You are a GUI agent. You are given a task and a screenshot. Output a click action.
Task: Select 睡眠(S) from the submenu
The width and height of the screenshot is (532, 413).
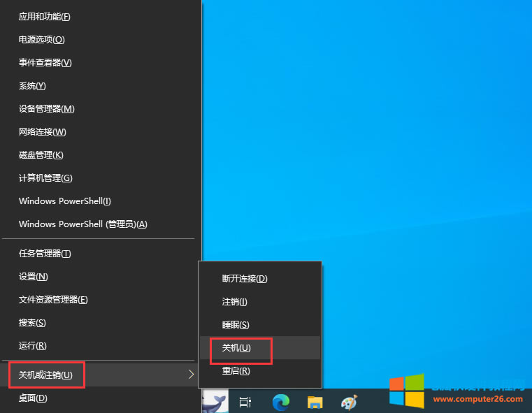236,325
